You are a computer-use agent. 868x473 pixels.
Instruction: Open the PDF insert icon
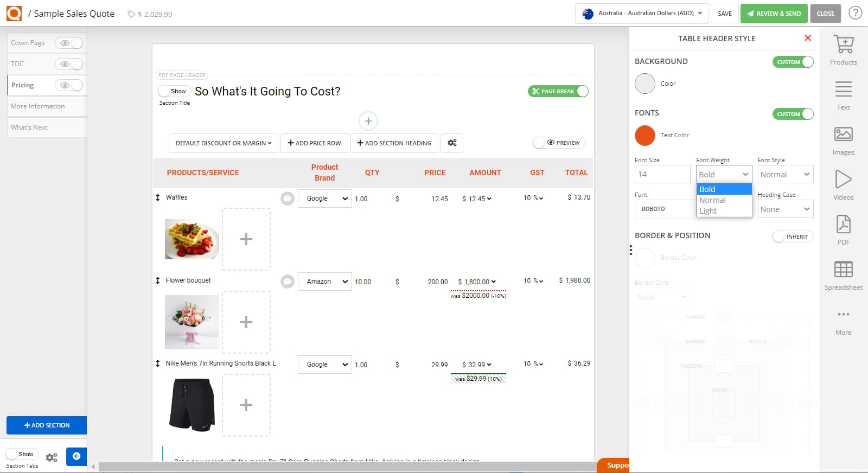[x=843, y=224]
